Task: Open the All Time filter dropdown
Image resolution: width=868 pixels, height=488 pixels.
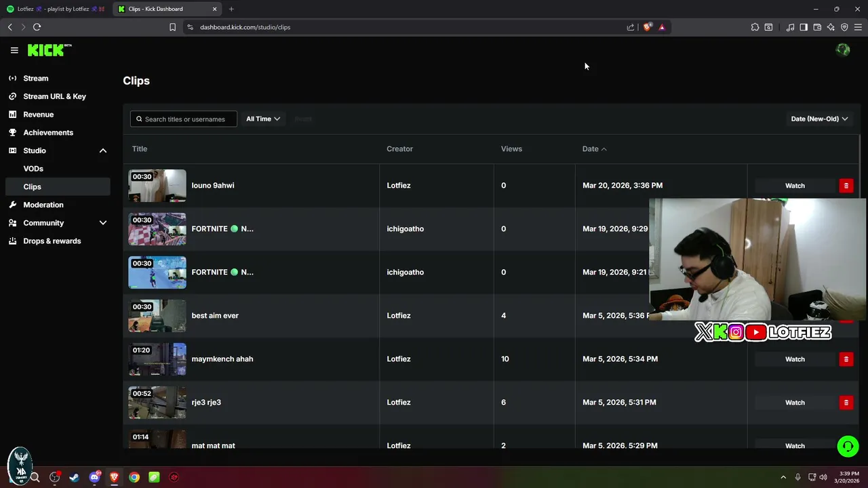Action: coord(263,119)
